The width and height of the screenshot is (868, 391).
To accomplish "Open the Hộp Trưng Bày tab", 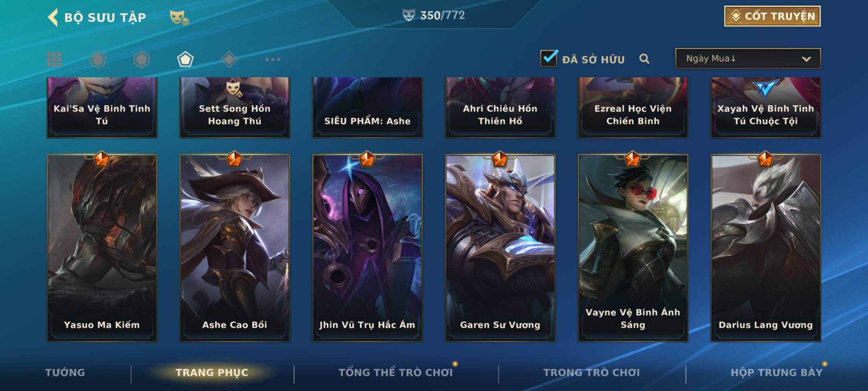I will (776, 373).
